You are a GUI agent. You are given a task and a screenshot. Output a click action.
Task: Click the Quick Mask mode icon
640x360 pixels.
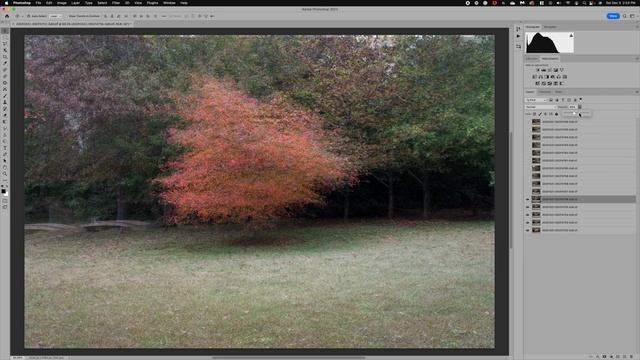click(5, 201)
